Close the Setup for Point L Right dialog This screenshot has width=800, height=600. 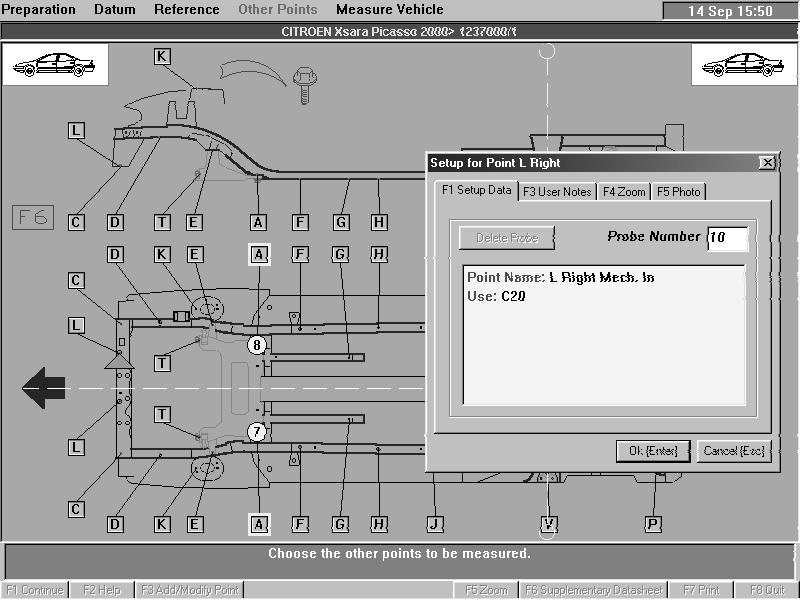767,163
